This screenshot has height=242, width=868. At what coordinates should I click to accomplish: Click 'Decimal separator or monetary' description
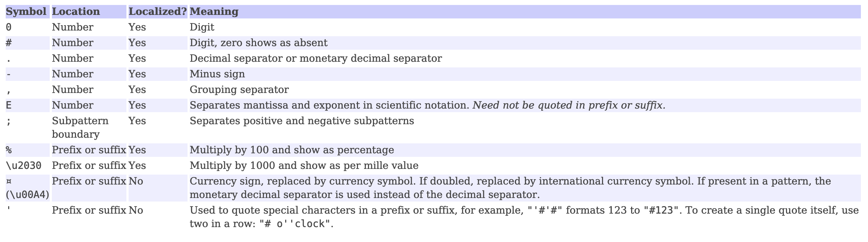click(x=315, y=59)
